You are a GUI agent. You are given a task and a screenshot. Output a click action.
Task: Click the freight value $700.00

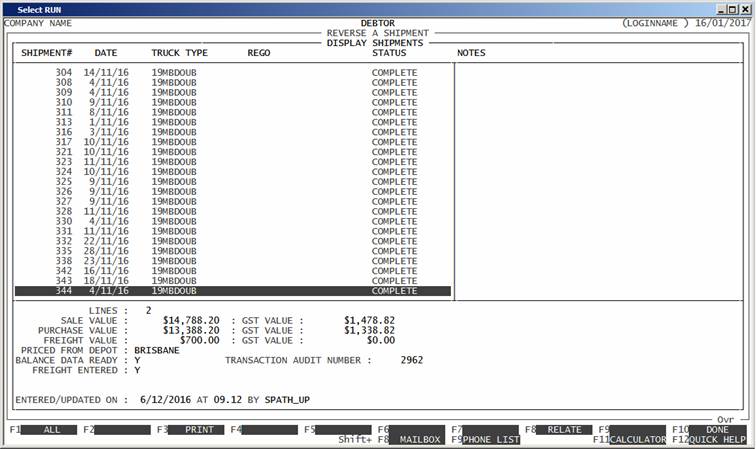pos(200,340)
